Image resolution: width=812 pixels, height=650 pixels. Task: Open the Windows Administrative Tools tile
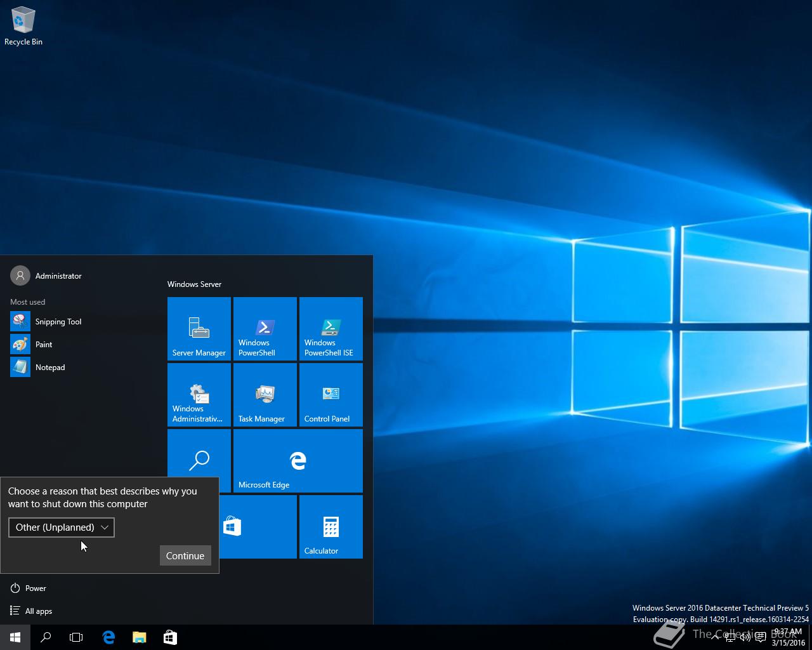pyautogui.click(x=199, y=395)
